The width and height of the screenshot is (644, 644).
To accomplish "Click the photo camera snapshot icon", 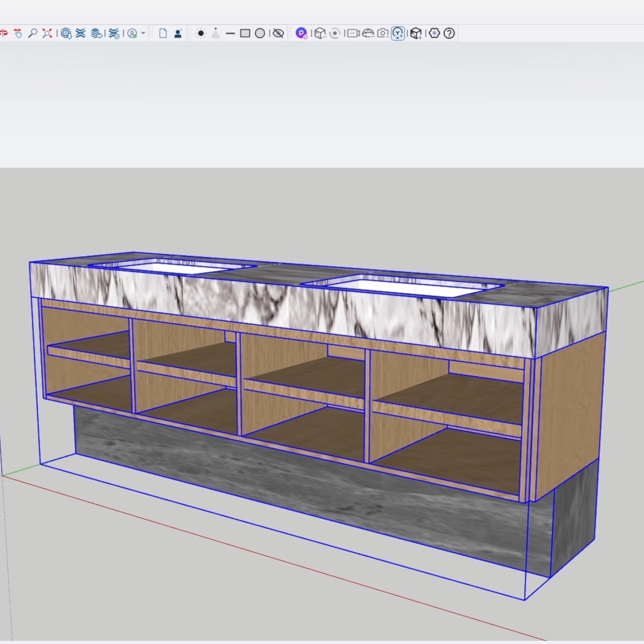I will pyautogui.click(x=383, y=33).
